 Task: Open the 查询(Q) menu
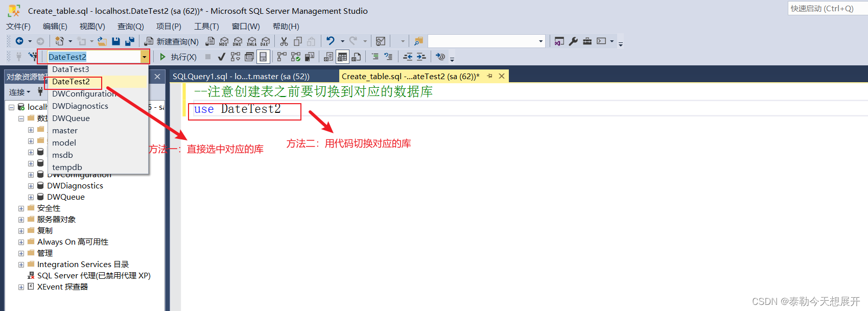coord(131,26)
